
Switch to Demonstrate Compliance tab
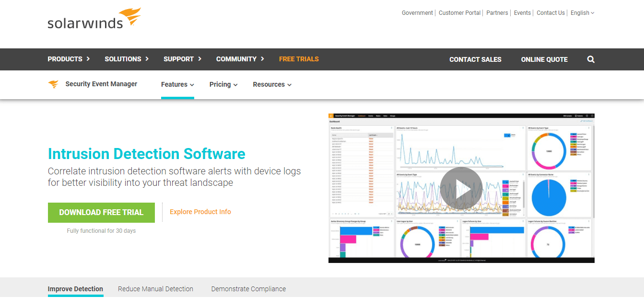click(248, 289)
